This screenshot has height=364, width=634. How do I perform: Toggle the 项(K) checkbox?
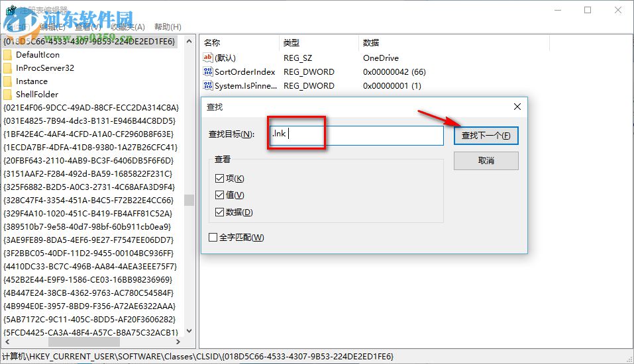pos(219,179)
